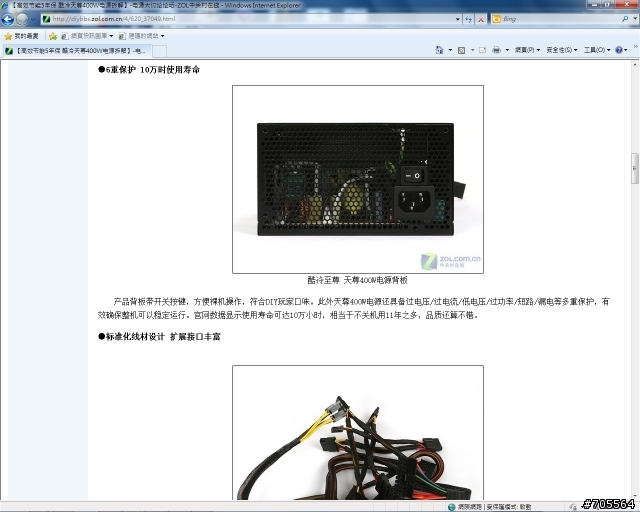Open the search provider dropdown arrow
640x512 pixels.
pos(635,19)
